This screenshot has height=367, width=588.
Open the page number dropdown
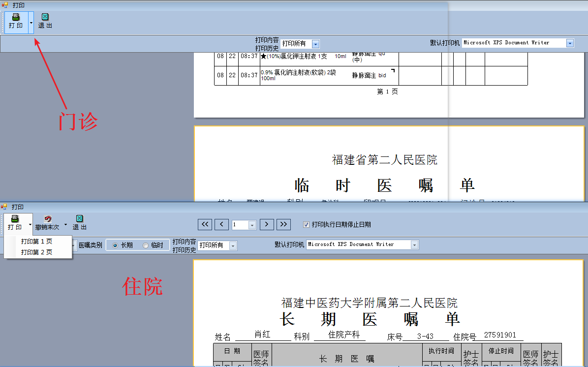[x=252, y=225]
